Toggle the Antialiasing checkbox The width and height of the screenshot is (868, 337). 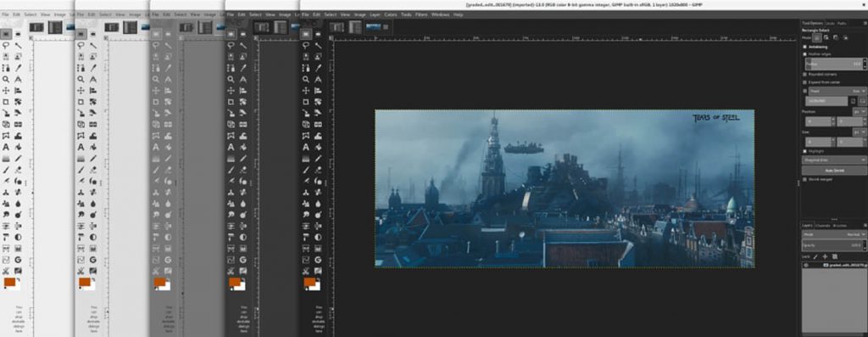[x=805, y=48]
